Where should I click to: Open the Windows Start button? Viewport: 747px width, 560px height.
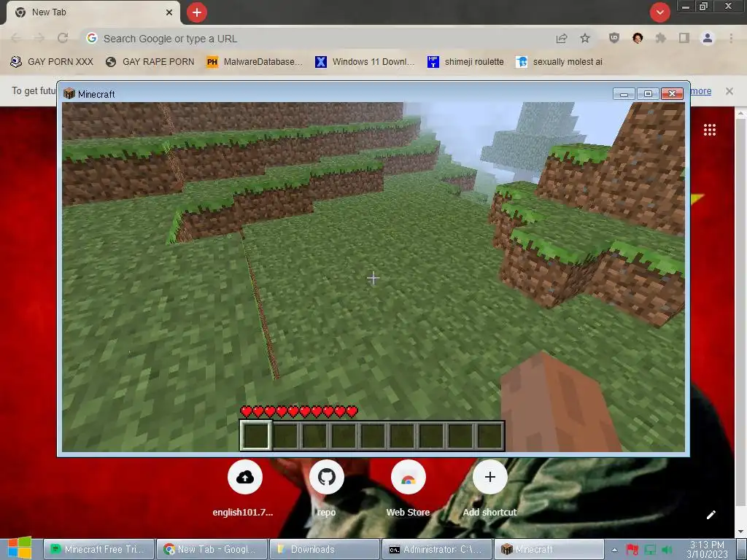(20, 548)
